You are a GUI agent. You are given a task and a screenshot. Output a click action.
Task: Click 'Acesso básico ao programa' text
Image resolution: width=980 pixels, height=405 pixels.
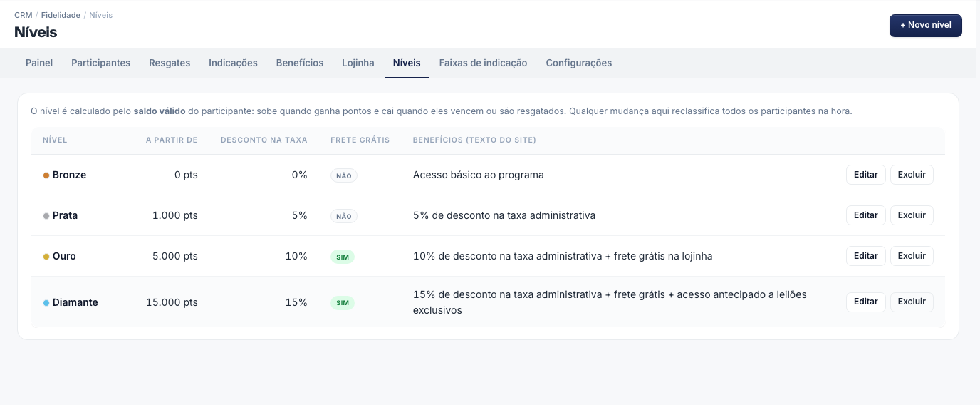pos(478,175)
